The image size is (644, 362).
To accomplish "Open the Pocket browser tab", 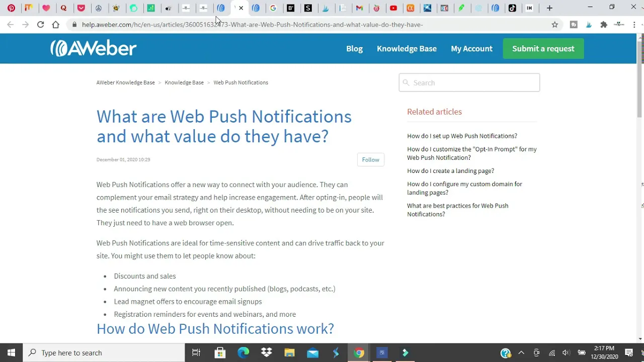I will [x=81, y=8].
